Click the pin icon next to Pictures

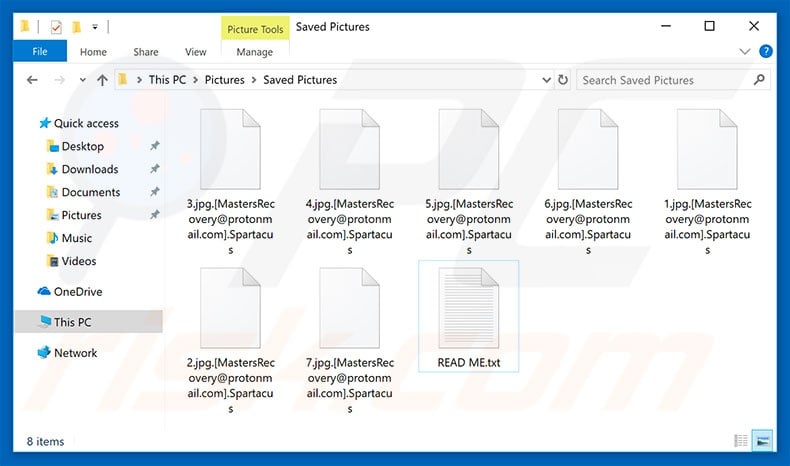coord(155,215)
